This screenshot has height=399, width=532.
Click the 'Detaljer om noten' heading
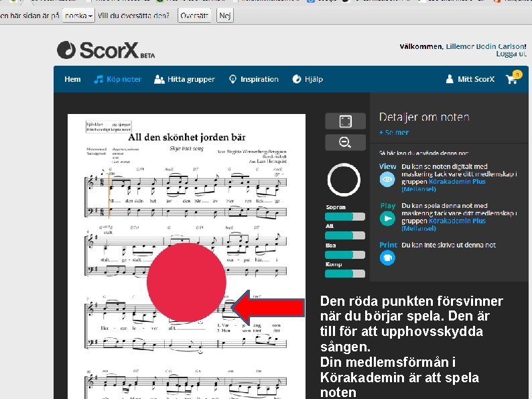coord(424,117)
